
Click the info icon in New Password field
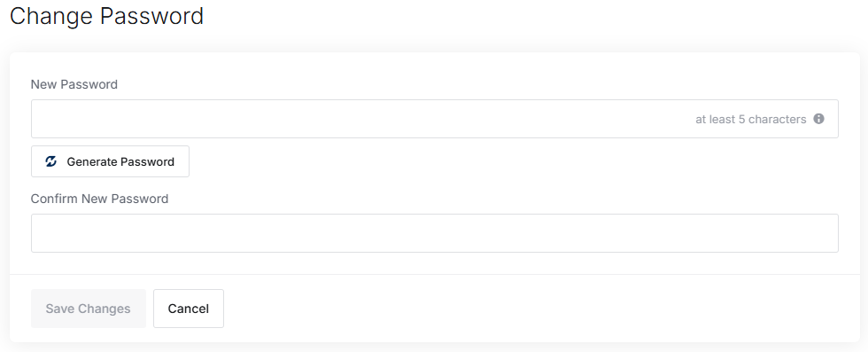tap(818, 119)
